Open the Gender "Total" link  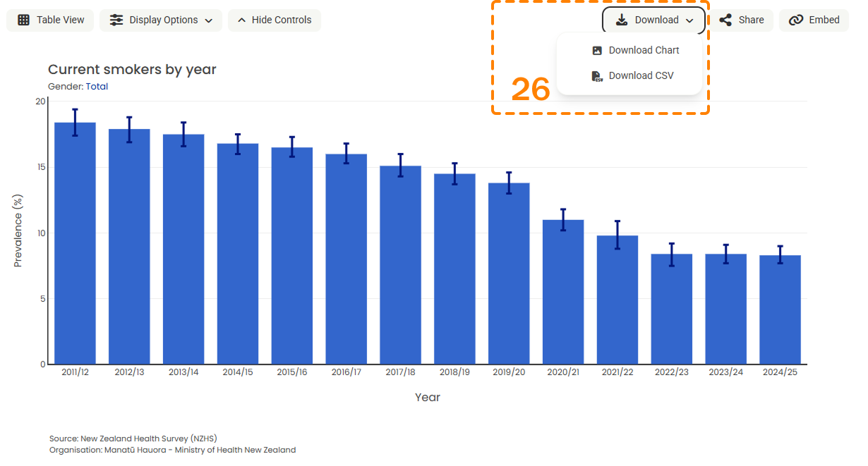click(97, 87)
